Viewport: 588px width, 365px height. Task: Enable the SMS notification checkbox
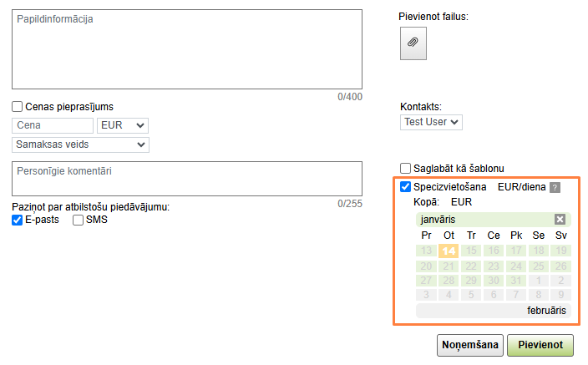tap(79, 220)
